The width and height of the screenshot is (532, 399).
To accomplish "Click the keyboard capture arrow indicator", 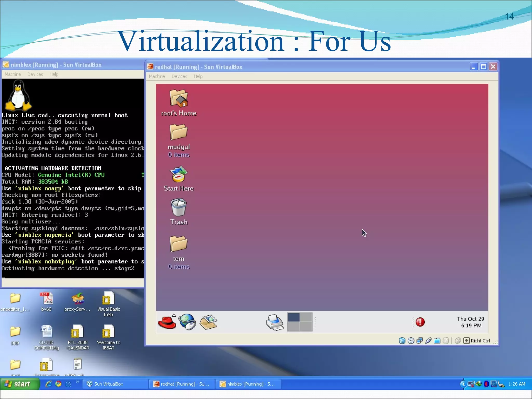I will [467, 341].
